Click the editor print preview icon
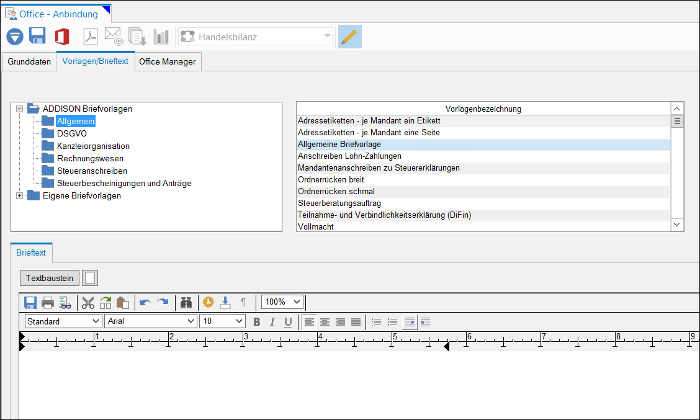Viewport: 700px width, 420px height. [x=65, y=303]
